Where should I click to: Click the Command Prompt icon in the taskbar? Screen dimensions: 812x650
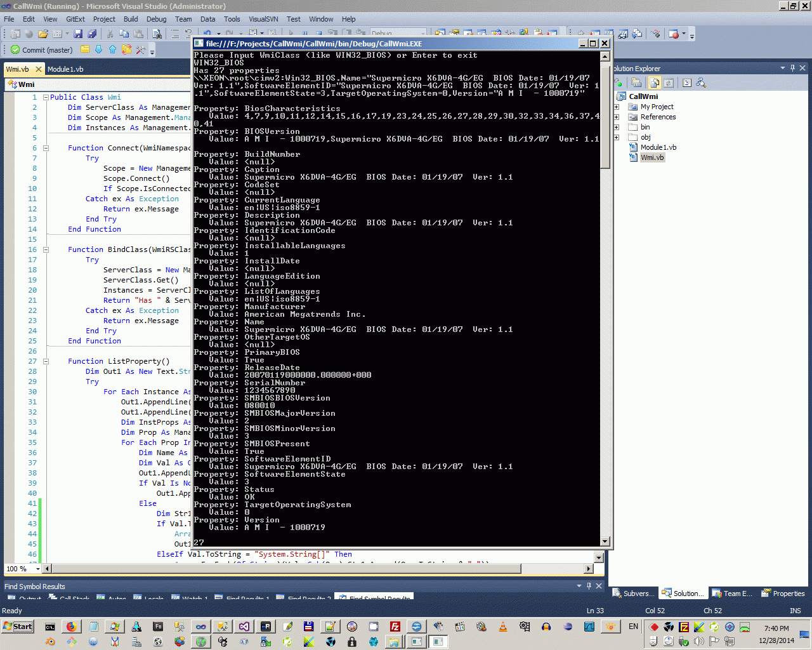pyautogui.click(x=49, y=627)
